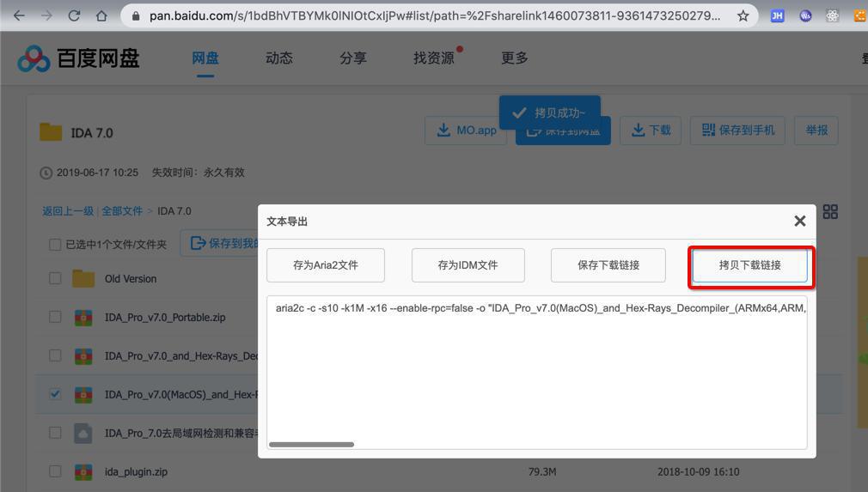The height and width of the screenshot is (492, 868).
Task: Open the 分享 tab
Action: pos(353,58)
